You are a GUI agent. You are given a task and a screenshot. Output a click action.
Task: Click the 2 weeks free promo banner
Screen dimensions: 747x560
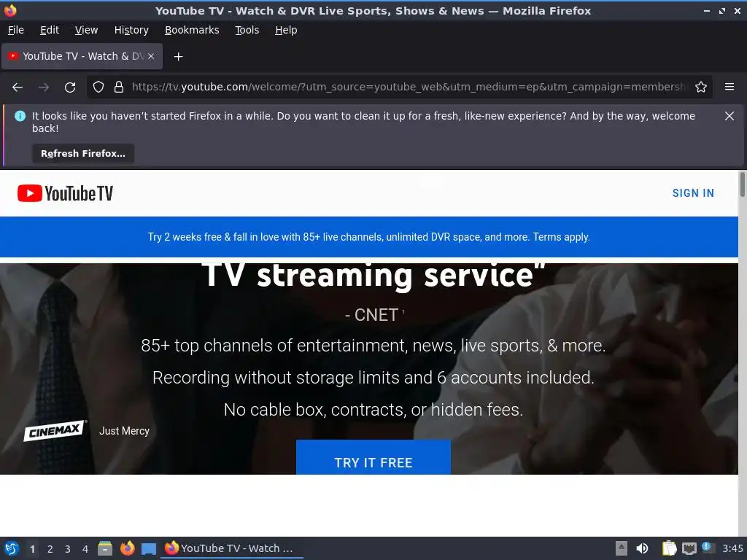(x=368, y=237)
